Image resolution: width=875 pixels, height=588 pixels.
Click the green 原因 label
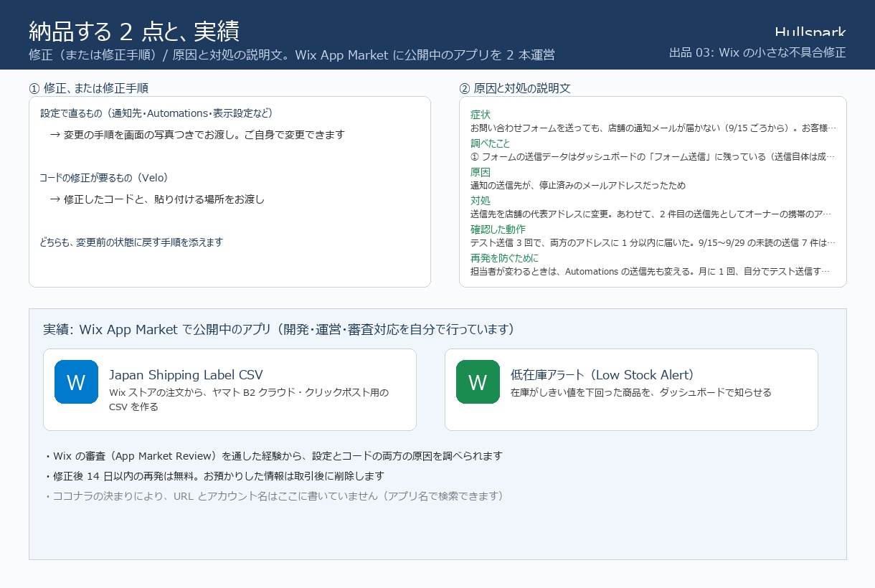[481, 172]
